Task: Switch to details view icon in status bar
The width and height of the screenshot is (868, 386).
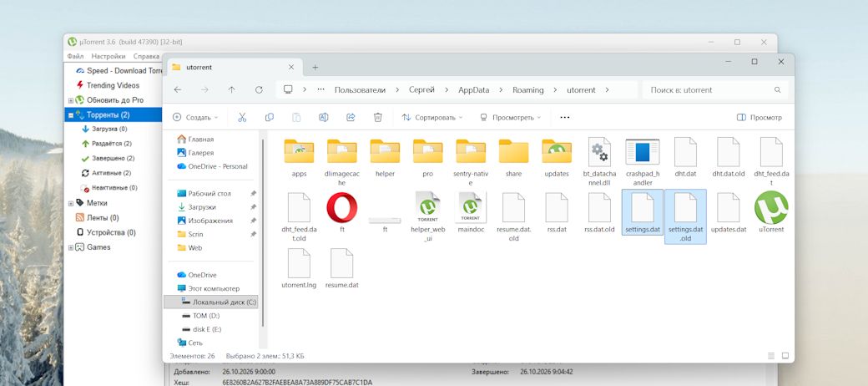Action: pyautogui.click(x=772, y=356)
